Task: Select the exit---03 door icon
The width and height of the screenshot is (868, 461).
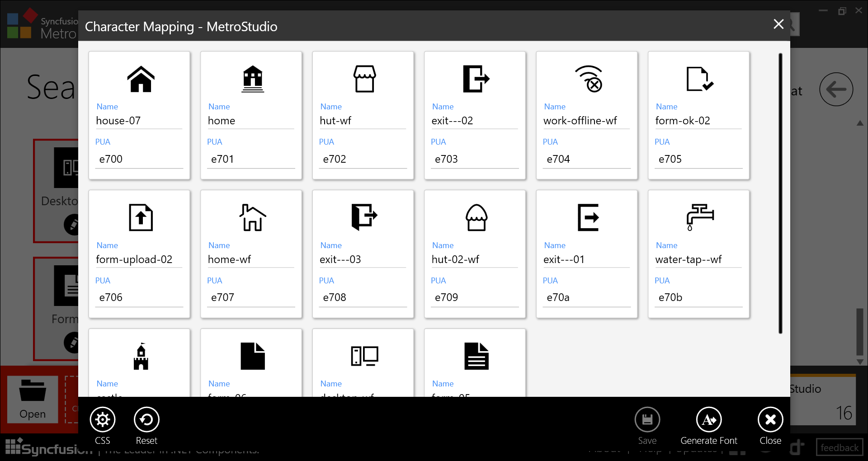Action: [x=364, y=217]
